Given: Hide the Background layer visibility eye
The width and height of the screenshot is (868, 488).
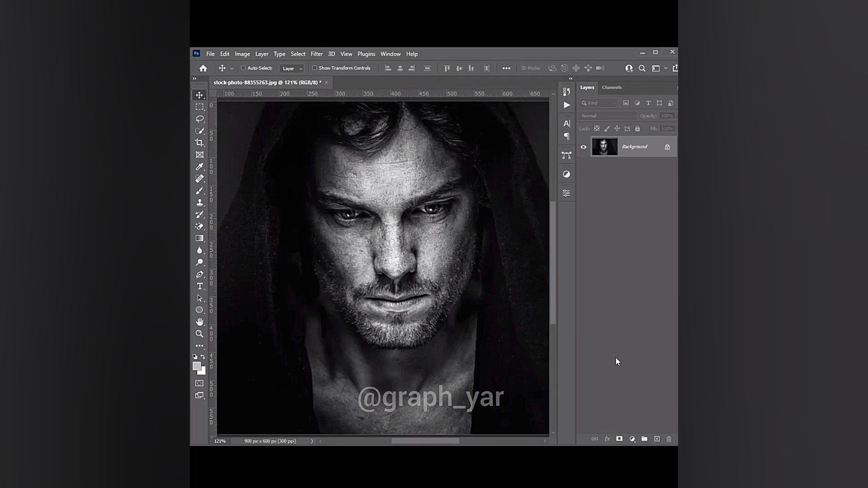Looking at the screenshot, I should click(x=584, y=147).
